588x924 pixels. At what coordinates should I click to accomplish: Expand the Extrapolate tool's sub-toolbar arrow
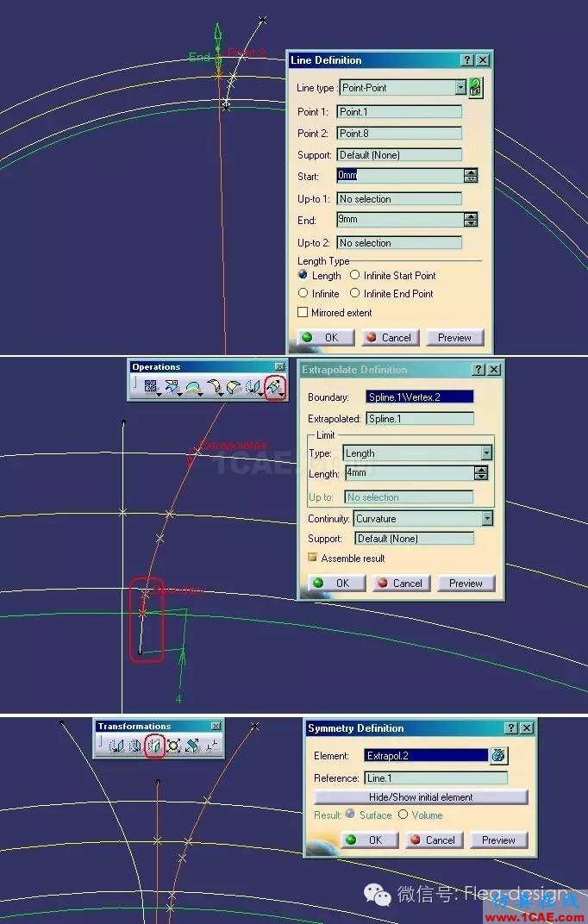click(x=282, y=394)
